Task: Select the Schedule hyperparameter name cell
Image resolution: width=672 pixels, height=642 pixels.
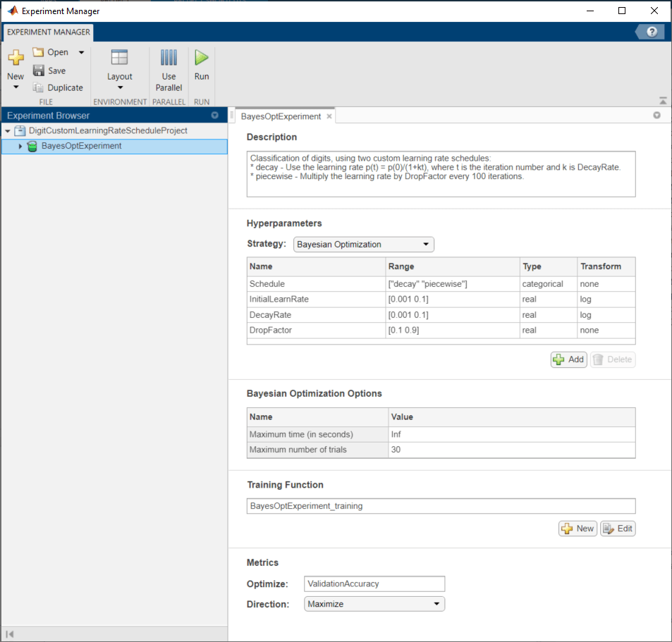Action: 317,284
